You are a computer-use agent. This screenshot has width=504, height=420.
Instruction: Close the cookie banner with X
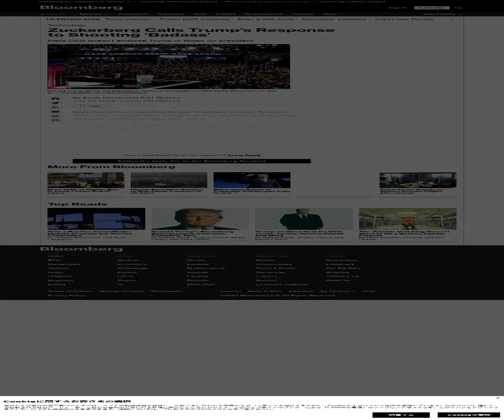498,398
